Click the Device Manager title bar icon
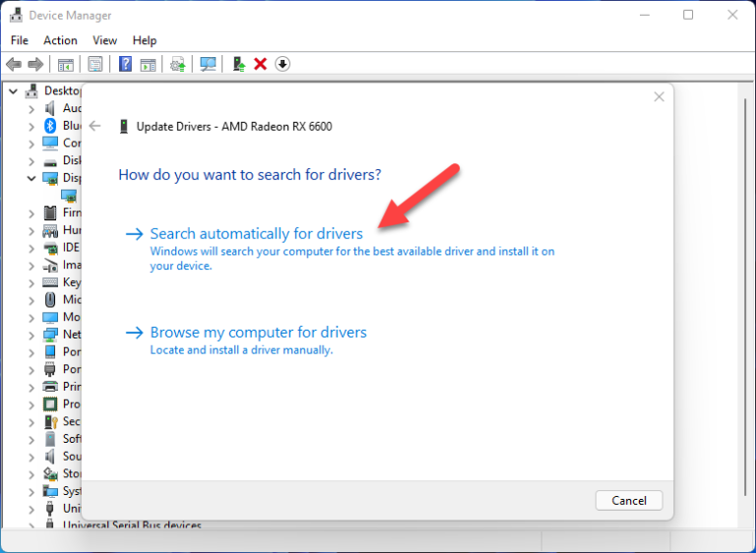The width and height of the screenshot is (756, 553). [16, 16]
